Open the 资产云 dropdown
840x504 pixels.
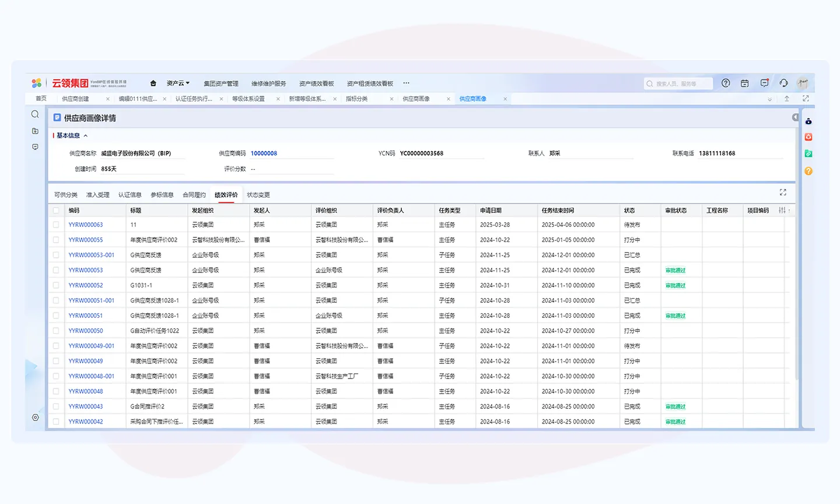click(178, 83)
